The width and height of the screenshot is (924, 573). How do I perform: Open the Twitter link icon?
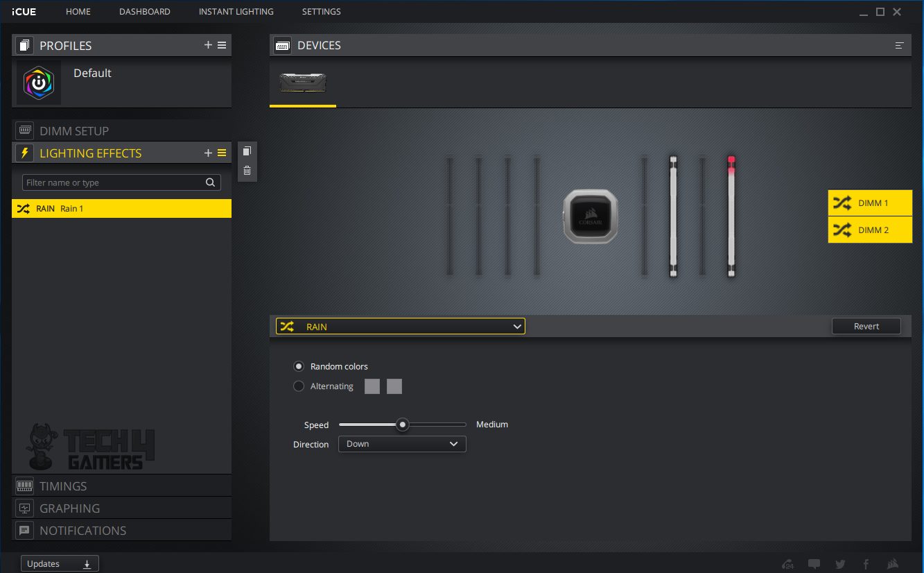tap(840, 564)
